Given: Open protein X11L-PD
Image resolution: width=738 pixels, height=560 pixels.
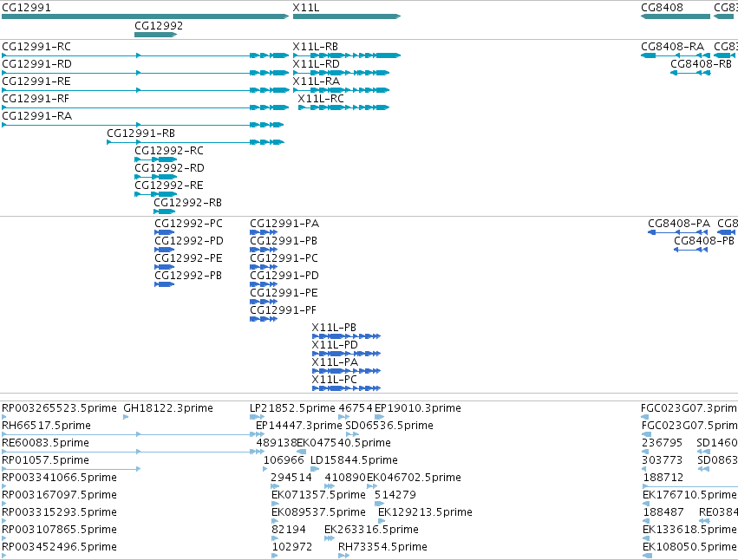Looking at the screenshot, I should point(335,345).
